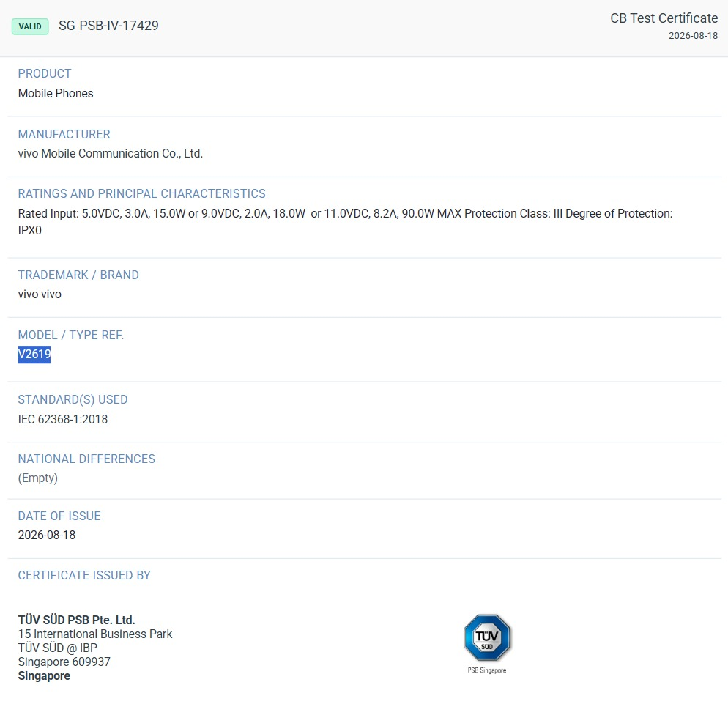The image size is (728, 715).
Task: Click the PSB Singapore logo caption
Action: pyautogui.click(x=487, y=670)
